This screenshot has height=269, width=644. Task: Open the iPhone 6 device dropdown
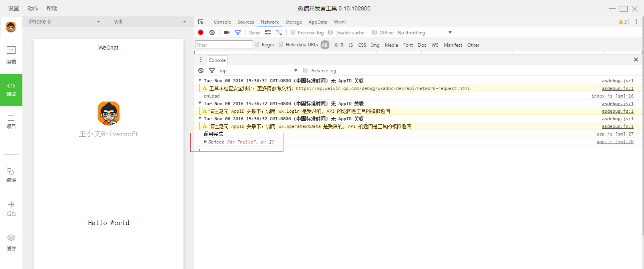click(x=64, y=22)
